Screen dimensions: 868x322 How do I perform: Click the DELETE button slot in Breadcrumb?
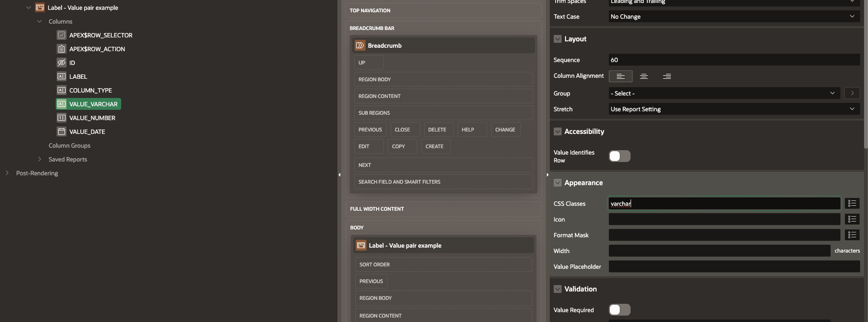[437, 129]
